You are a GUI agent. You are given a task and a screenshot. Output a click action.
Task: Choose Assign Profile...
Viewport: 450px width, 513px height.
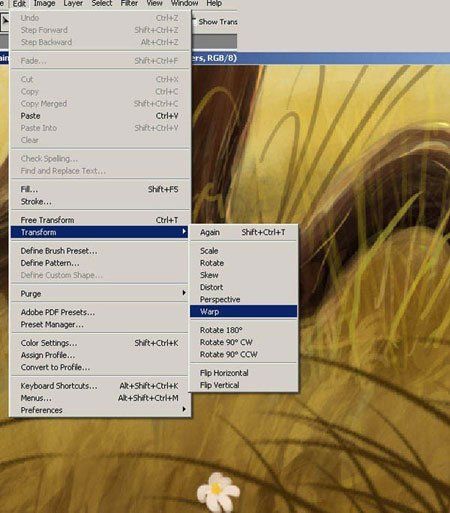[99, 355]
